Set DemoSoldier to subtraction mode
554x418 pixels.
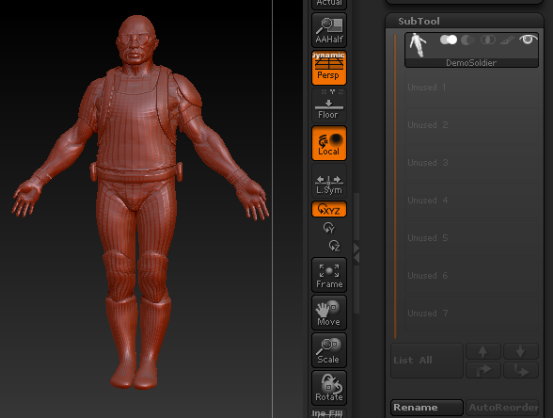click(x=467, y=40)
